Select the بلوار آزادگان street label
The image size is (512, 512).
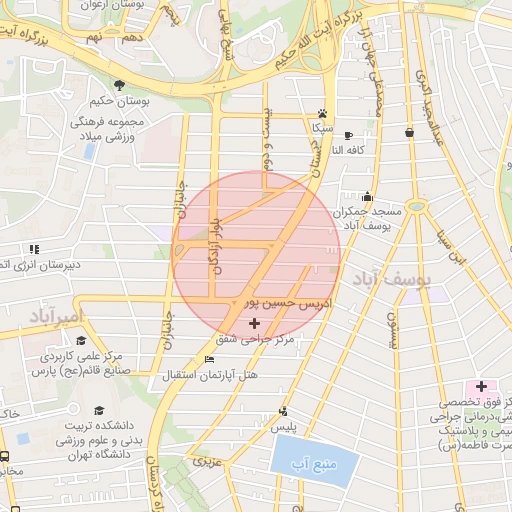(217, 246)
